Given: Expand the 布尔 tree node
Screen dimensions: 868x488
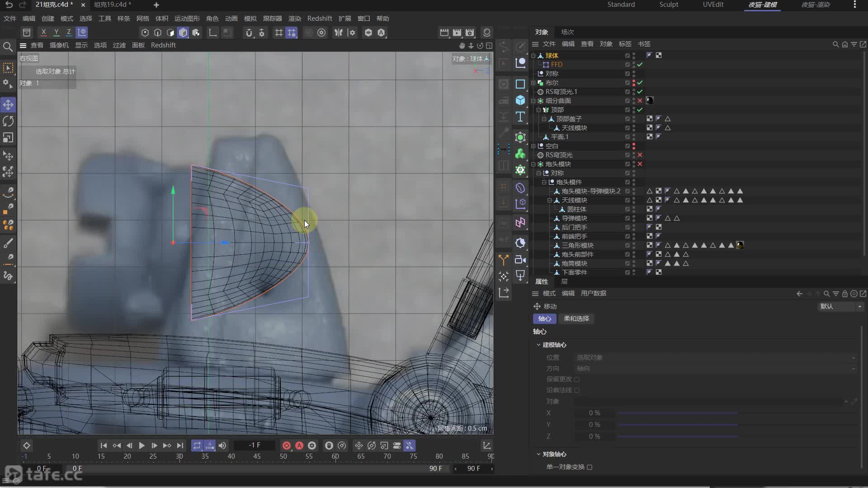Looking at the screenshot, I should click(533, 83).
